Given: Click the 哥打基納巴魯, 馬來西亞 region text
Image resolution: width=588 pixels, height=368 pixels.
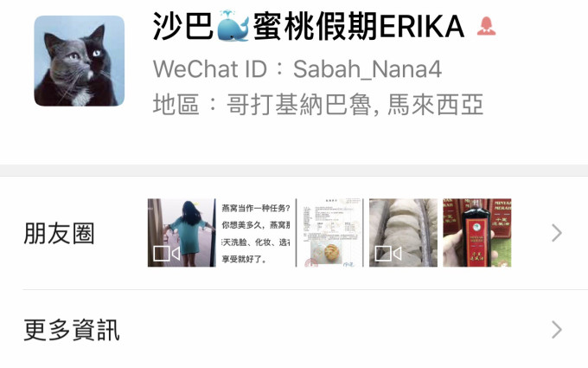Looking at the screenshot, I should tap(355, 105).
